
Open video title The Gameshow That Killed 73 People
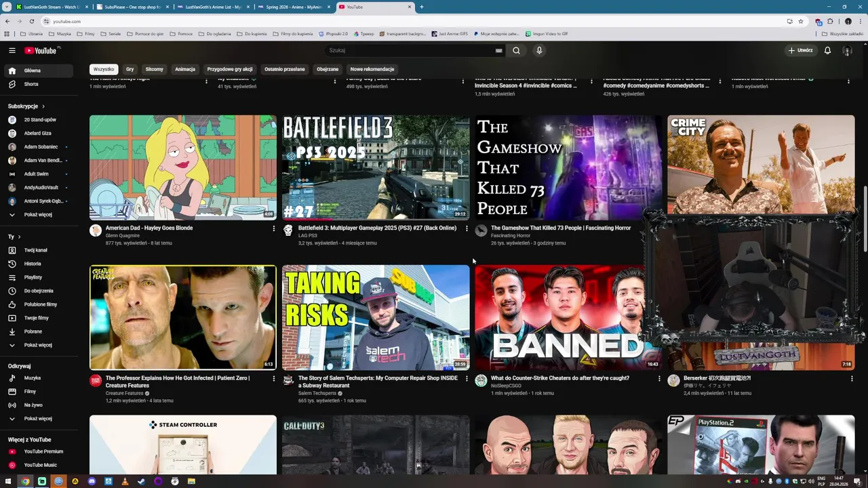point(561,228)
